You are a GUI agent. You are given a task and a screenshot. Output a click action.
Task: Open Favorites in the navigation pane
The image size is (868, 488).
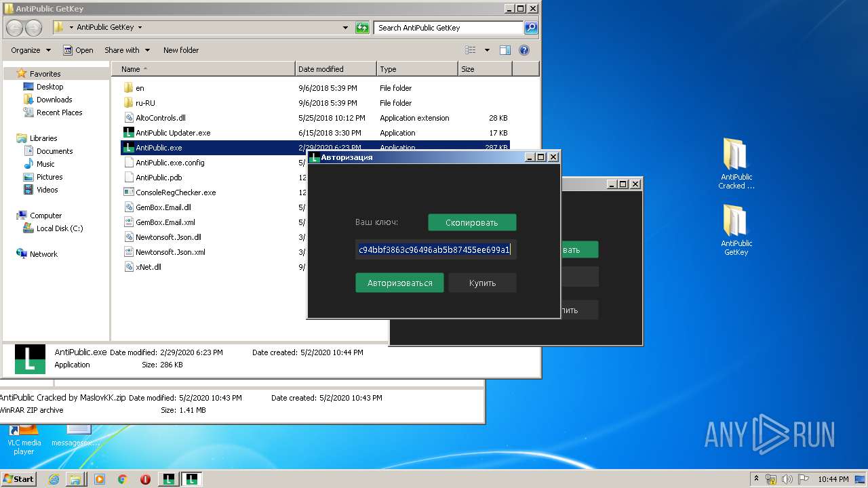click(x=45, y=74)
